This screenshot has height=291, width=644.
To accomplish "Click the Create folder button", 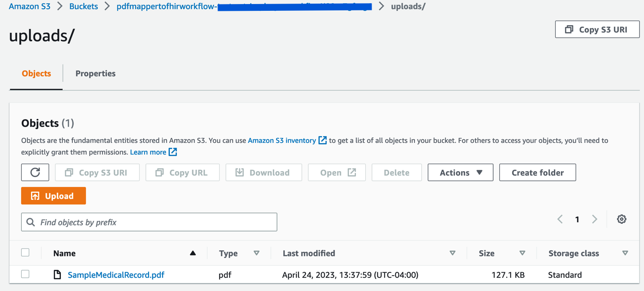I will pos(538,173).
